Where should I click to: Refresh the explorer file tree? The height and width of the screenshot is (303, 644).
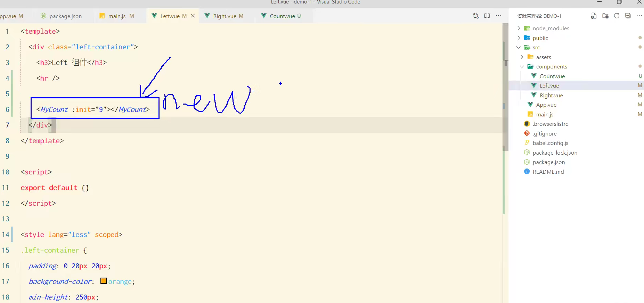[617, 16]
